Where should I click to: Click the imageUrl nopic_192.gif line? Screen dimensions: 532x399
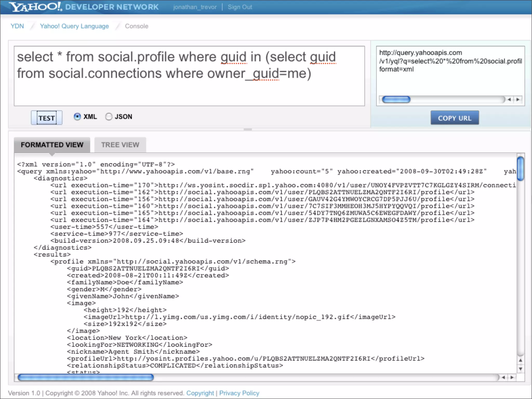(240, 317)
